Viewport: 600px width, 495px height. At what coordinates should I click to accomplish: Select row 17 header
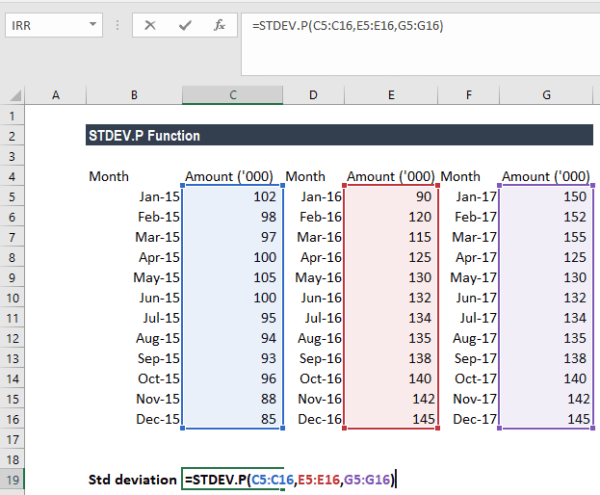click(12, 440)
